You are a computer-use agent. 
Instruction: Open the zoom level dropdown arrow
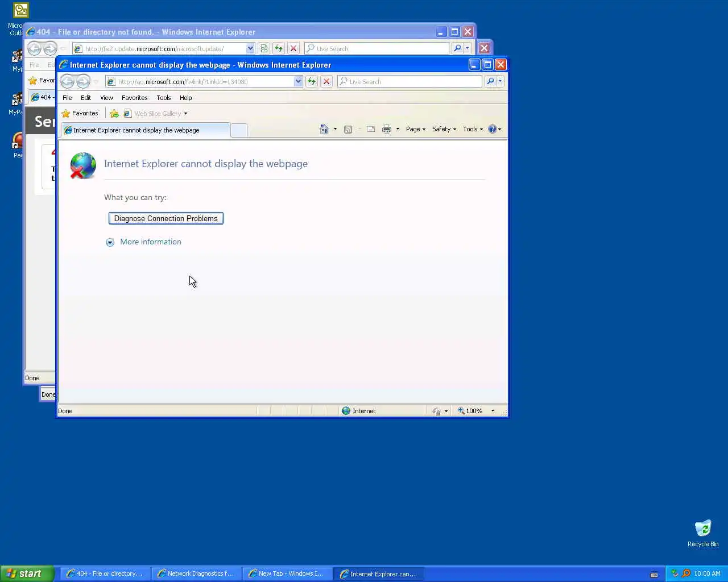(x=493, y=411)
